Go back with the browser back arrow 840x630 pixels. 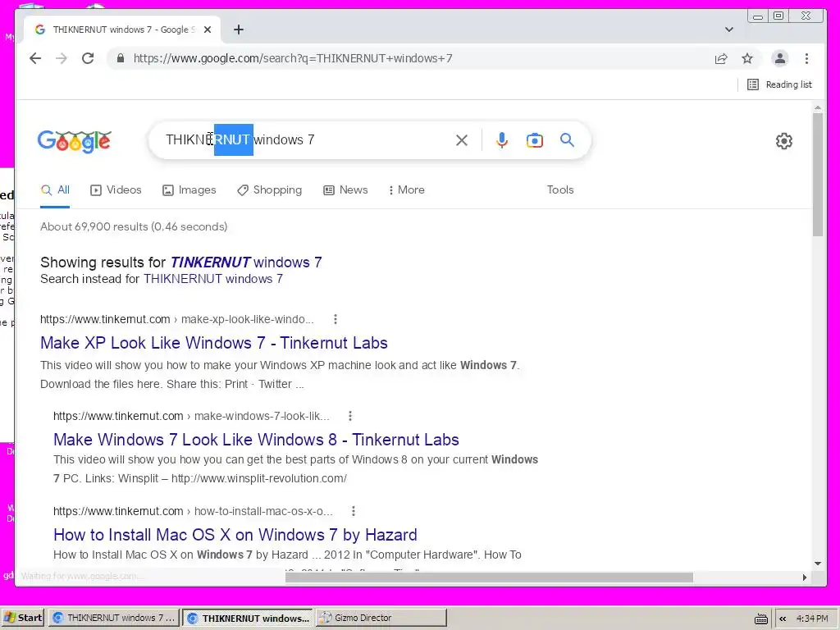35,58
